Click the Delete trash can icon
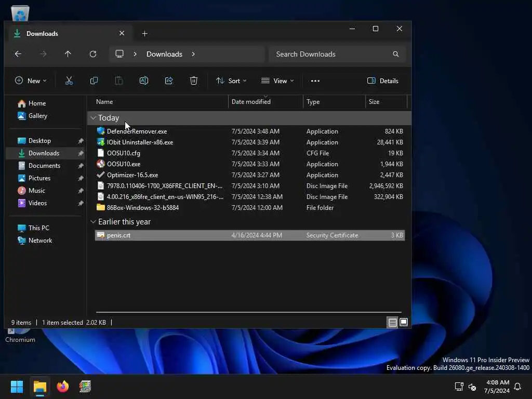 pos(194,81)
